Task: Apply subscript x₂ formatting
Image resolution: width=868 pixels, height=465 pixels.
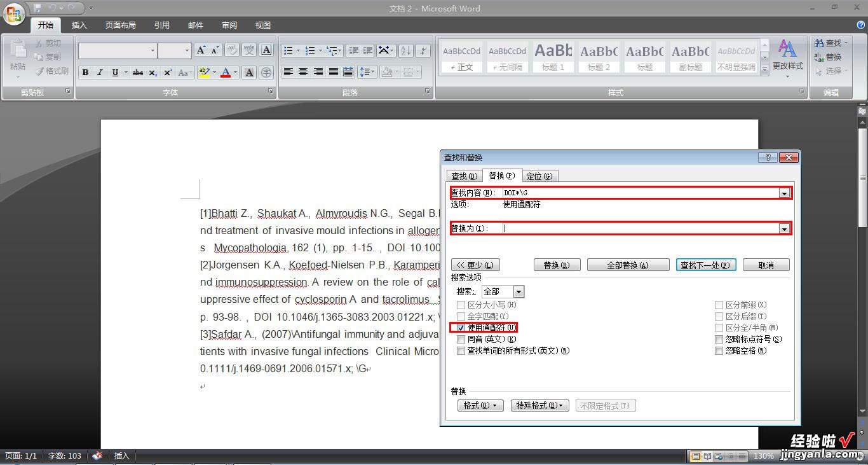Action: pyautogui.click(x=153, y=73)
